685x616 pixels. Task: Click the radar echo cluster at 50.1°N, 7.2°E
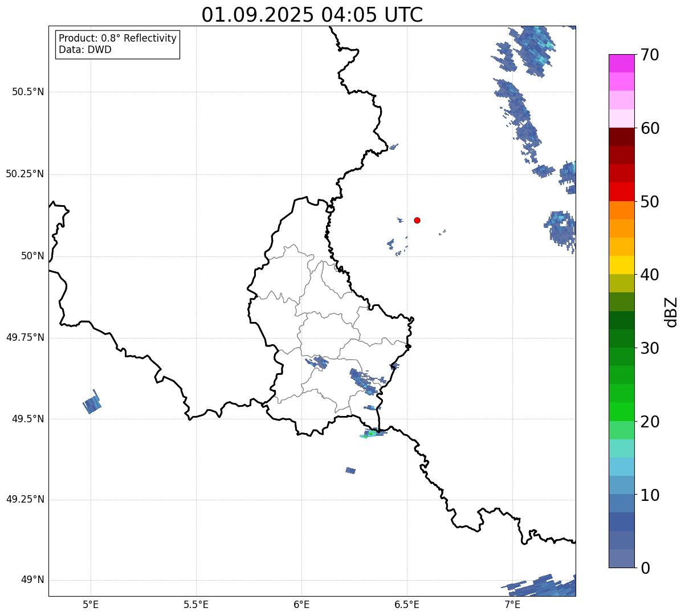[560, 229]
